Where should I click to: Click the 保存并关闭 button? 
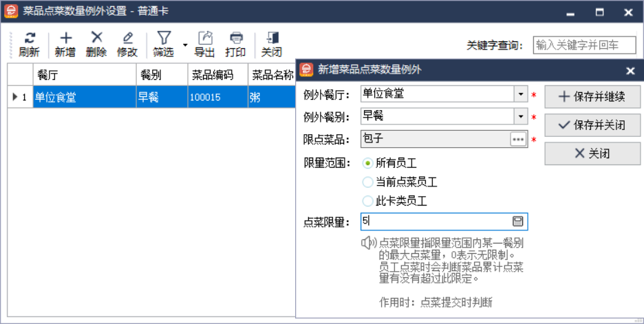click(592, 125)
